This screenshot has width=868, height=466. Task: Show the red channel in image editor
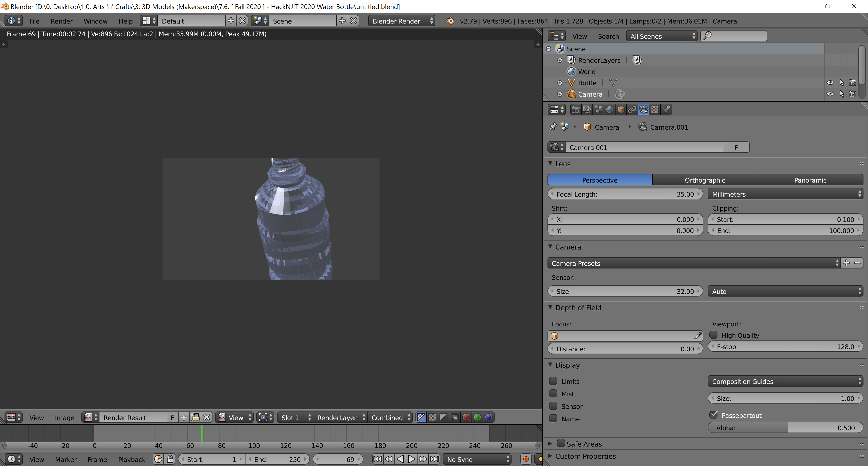(x=466, y=417)
